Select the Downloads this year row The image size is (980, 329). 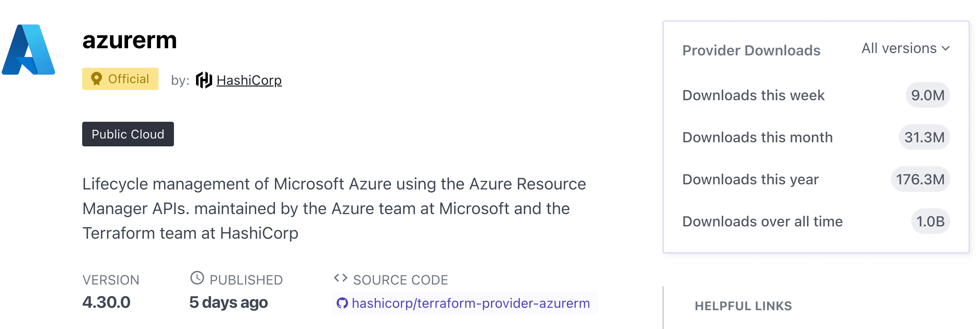coord(751,179)
